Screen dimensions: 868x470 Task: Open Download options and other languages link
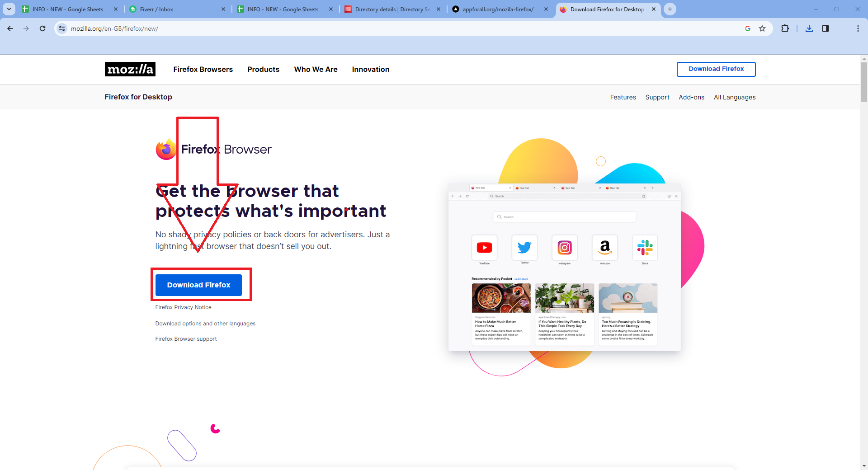205,324
